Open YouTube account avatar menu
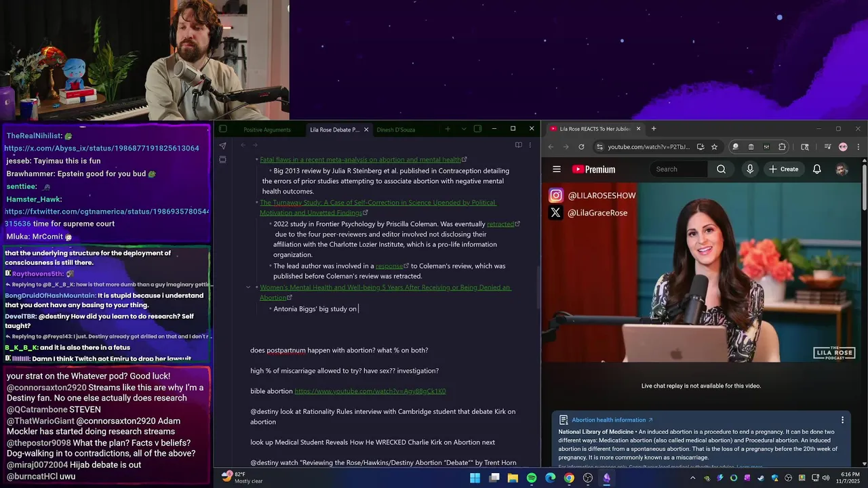868x488 pixels. [842, 169]
